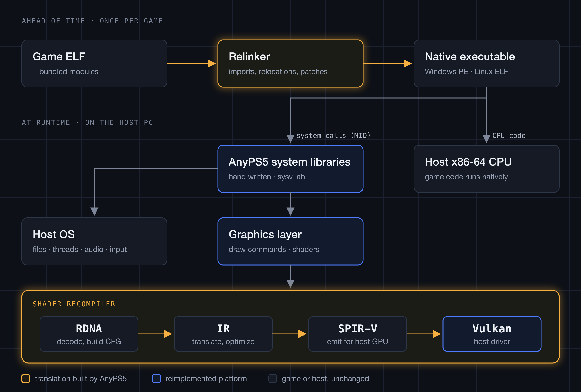Select the Host x86-64 CPU box

486,169
